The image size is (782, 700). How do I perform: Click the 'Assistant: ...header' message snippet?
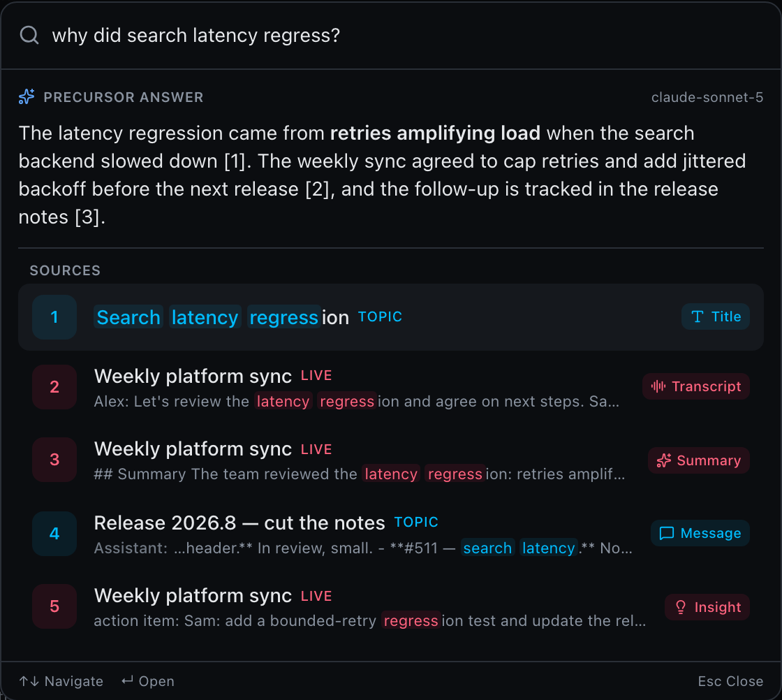[363, 548]
